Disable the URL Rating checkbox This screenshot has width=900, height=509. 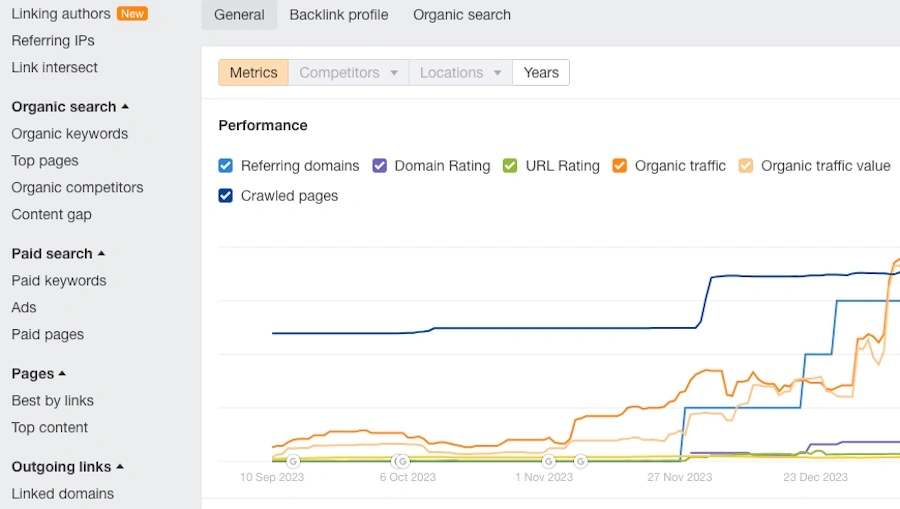pos(510,166)
